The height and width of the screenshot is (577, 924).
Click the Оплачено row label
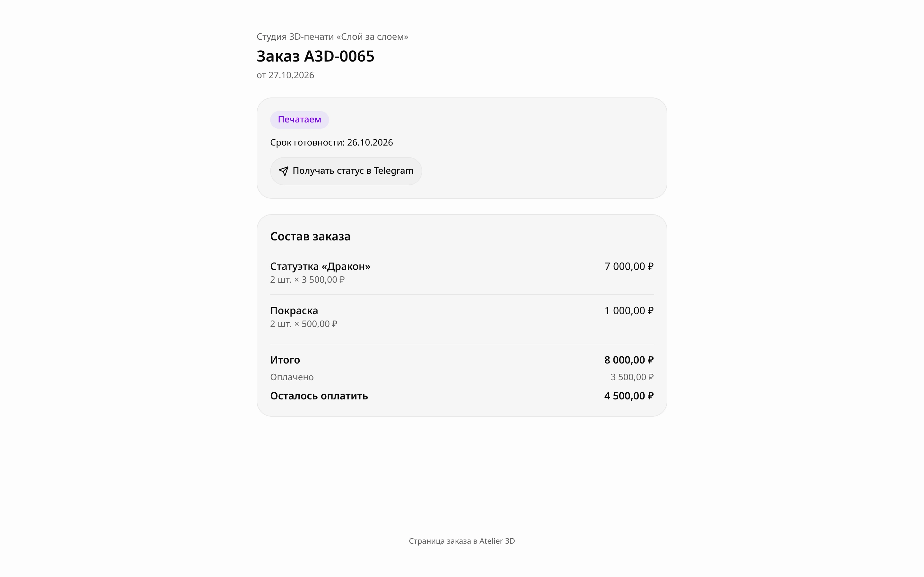(292, 377)
